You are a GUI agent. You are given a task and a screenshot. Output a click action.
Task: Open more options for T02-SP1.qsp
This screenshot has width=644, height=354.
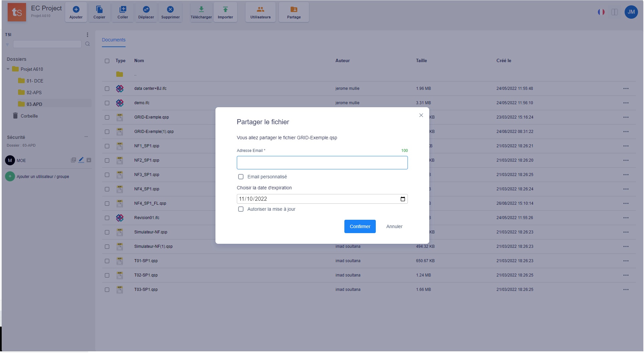tap(626, 275)
